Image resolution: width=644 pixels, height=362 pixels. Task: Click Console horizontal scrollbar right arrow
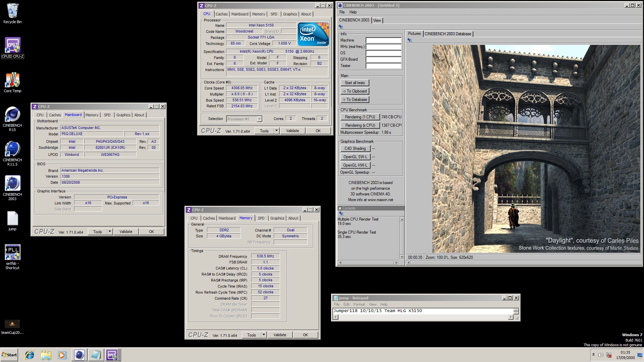tap(396, 262)
